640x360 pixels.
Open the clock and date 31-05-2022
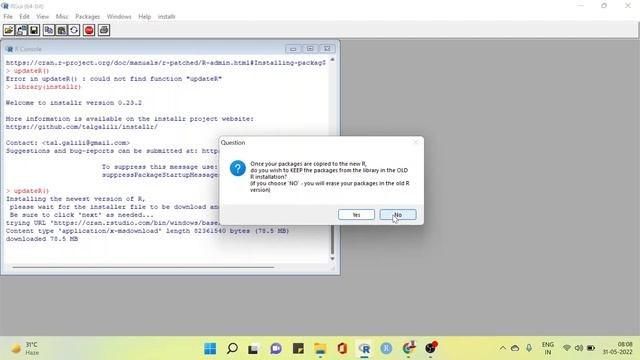[x=618, y=348]
